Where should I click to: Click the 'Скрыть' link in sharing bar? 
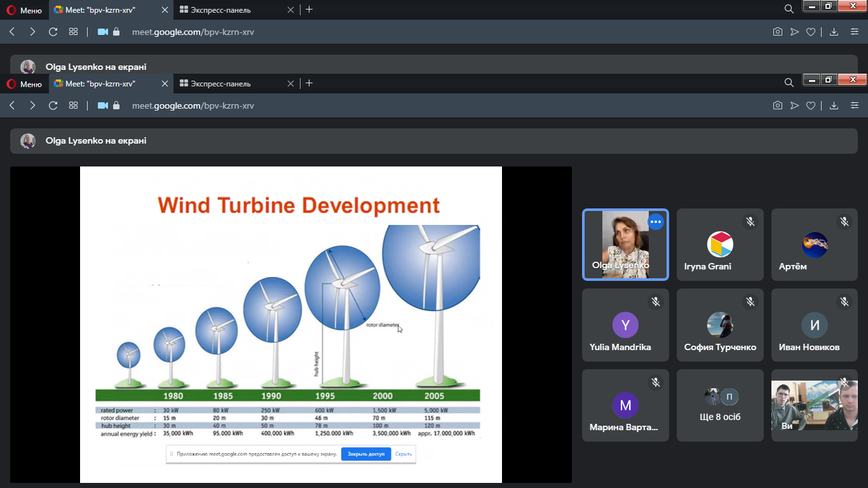[x=403, y=454]
